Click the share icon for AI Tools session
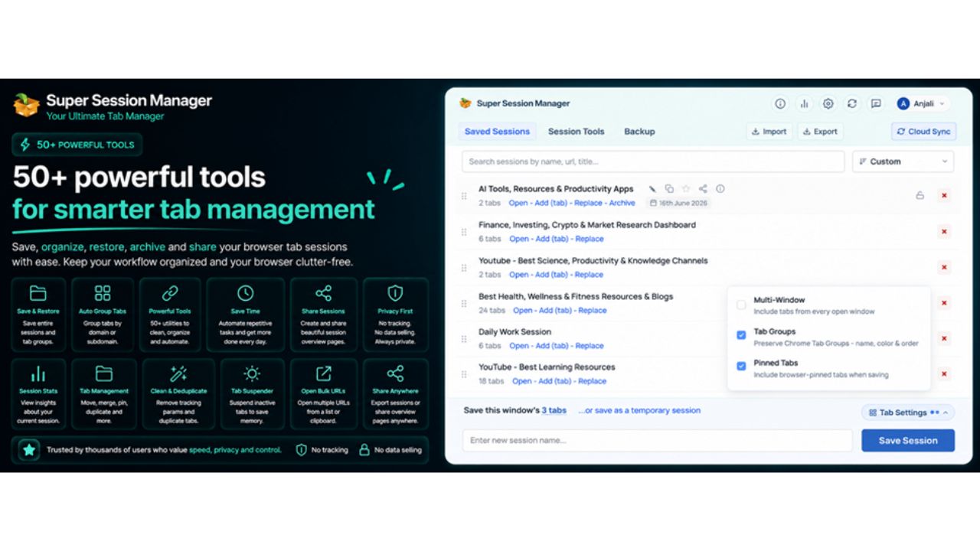The width and height of the screenshot is (980, 551). (703, 189)
